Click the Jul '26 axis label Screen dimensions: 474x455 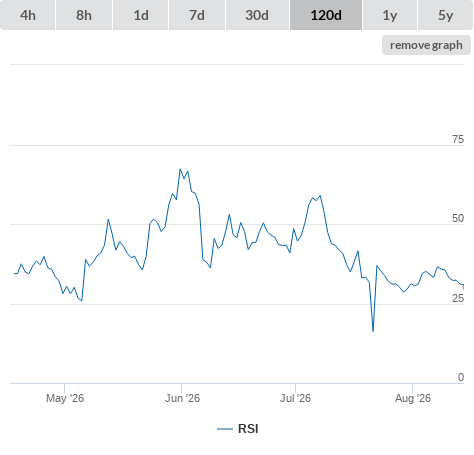pos(295,398)
